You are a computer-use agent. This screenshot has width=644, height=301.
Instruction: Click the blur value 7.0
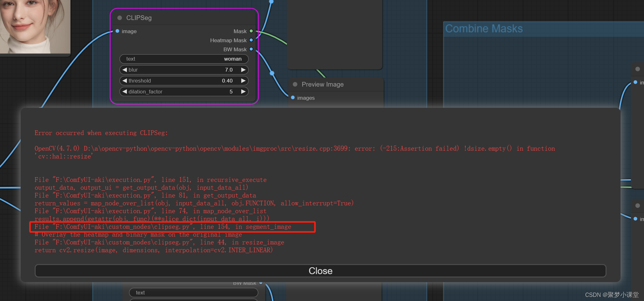click(229, 70)
